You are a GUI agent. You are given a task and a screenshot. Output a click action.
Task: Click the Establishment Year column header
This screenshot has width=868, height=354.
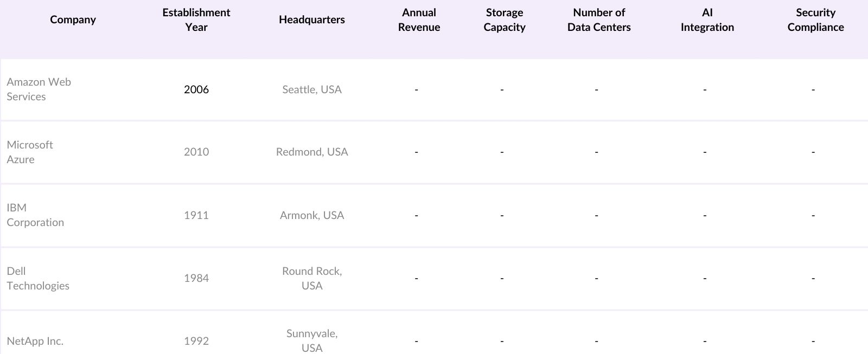pos(196,20)
